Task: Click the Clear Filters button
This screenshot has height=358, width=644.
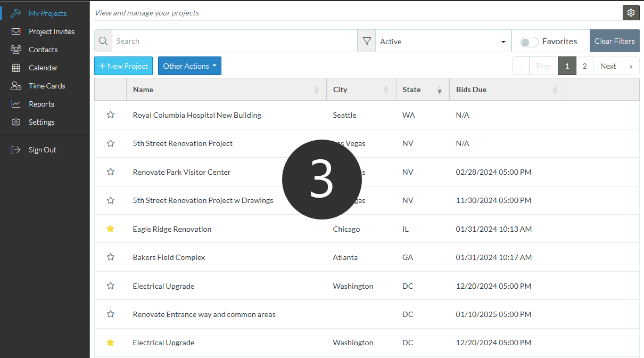Action: pos(615,41)
